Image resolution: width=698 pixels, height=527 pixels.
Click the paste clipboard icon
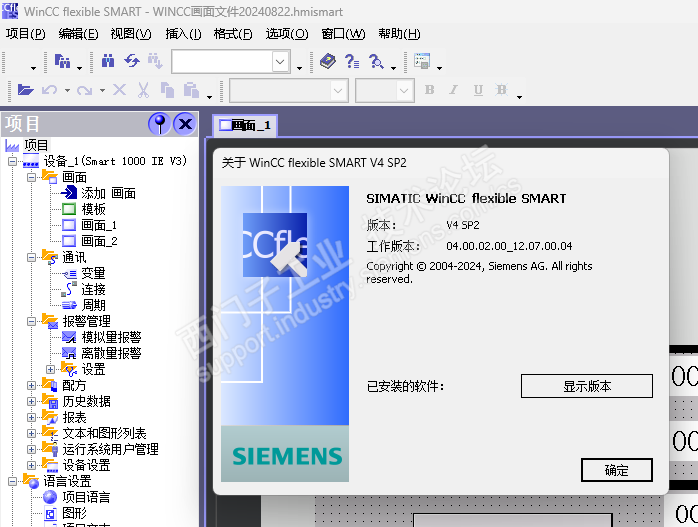click(x=191, y=90)
